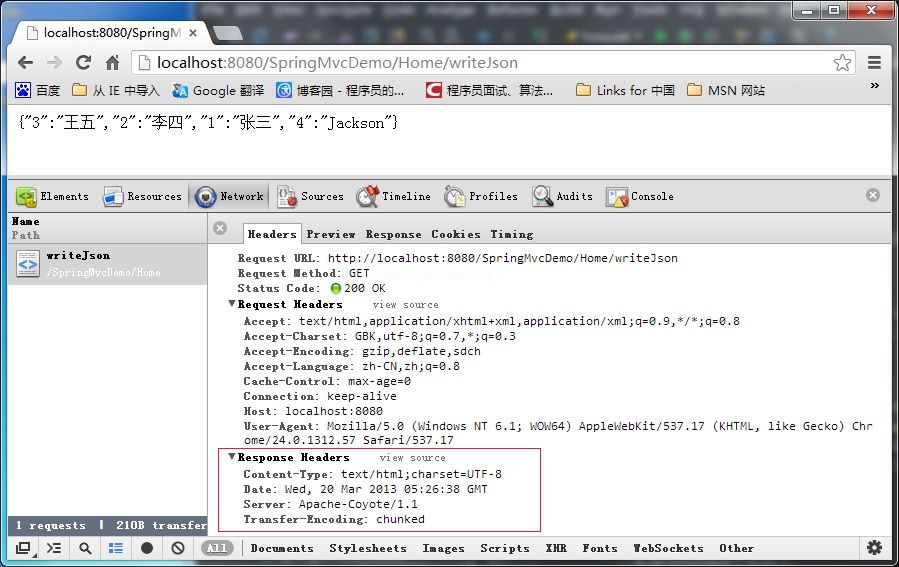The width and height of the screenshot is (899, 567).
Task: Show more bookmarks with the chevron
Action: 874,85
